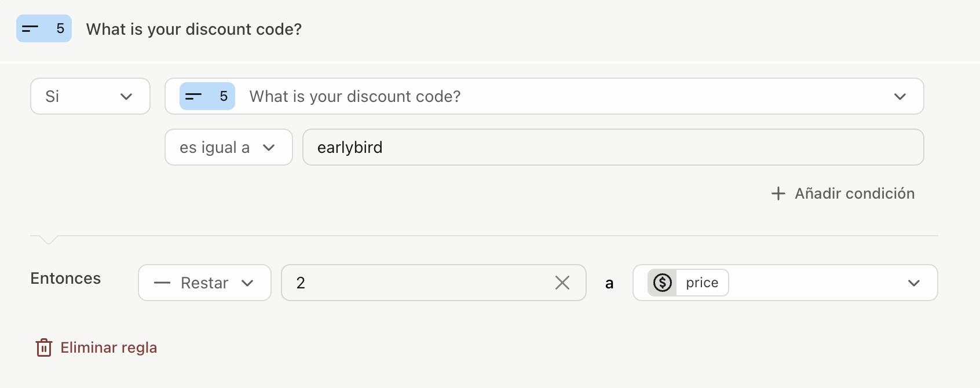This screenshot has height=388, width=980.
Task: Focus the amount field containing 2
Action: pos(417,283)
